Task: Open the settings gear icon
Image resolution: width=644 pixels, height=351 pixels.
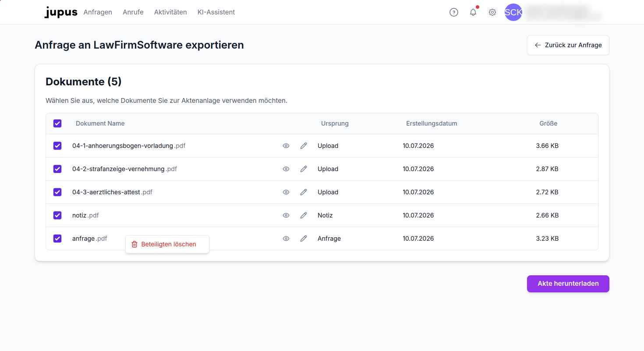Action: [x=492, y=12]
